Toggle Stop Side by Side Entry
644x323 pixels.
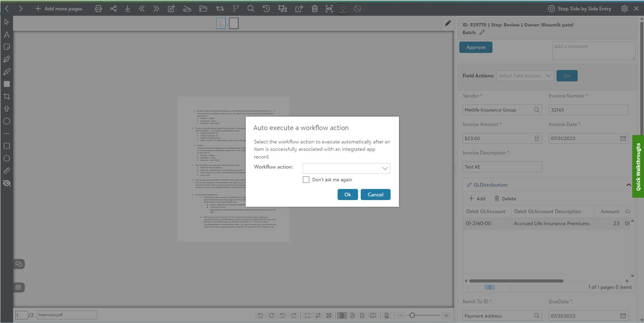(x=579, y=9)
